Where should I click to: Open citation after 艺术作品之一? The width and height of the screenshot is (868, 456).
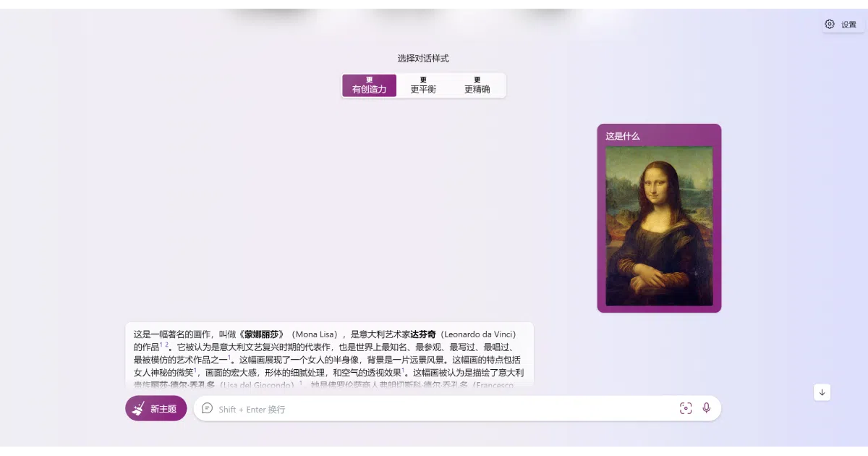229,357
